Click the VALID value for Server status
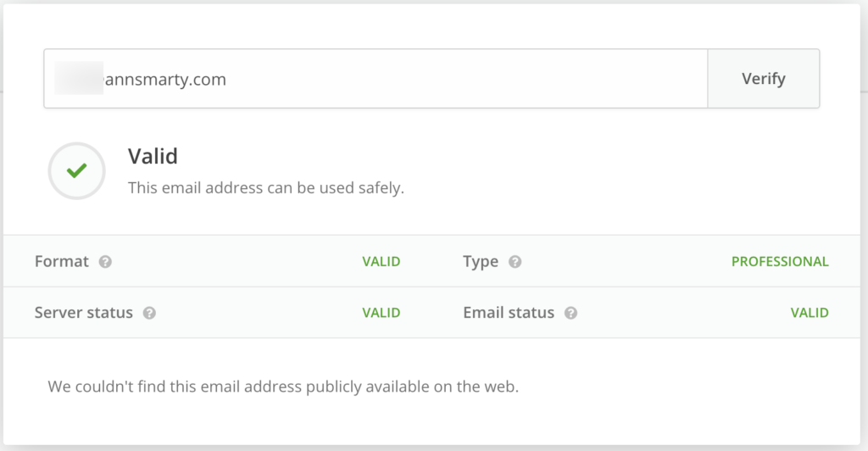868x451 pixels. pos(381,313)
